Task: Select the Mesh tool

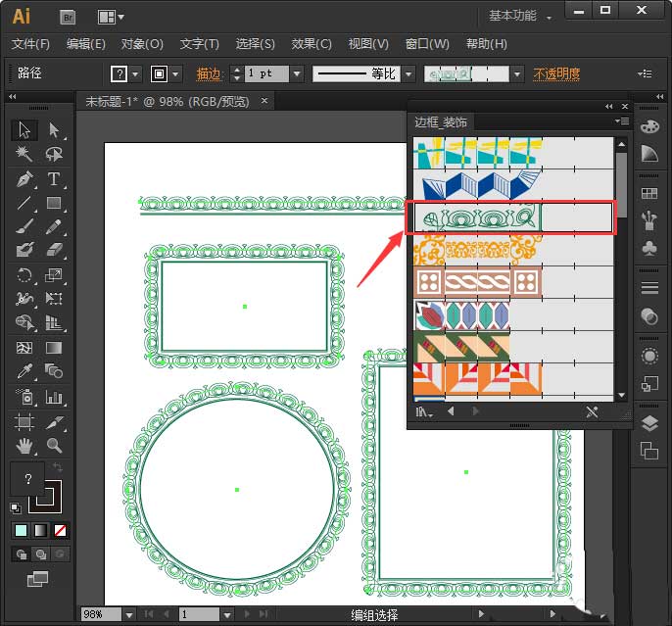Action: point(24,348)
